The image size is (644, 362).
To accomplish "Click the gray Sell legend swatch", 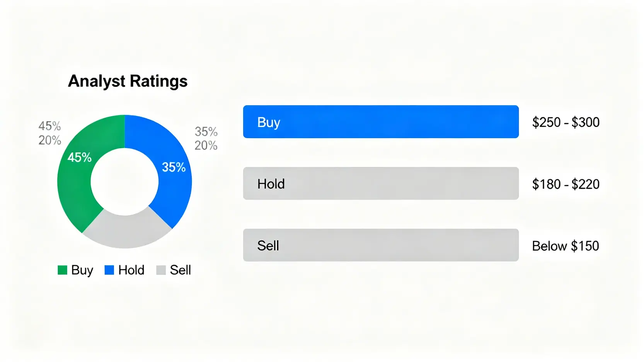I will [161, 270].
